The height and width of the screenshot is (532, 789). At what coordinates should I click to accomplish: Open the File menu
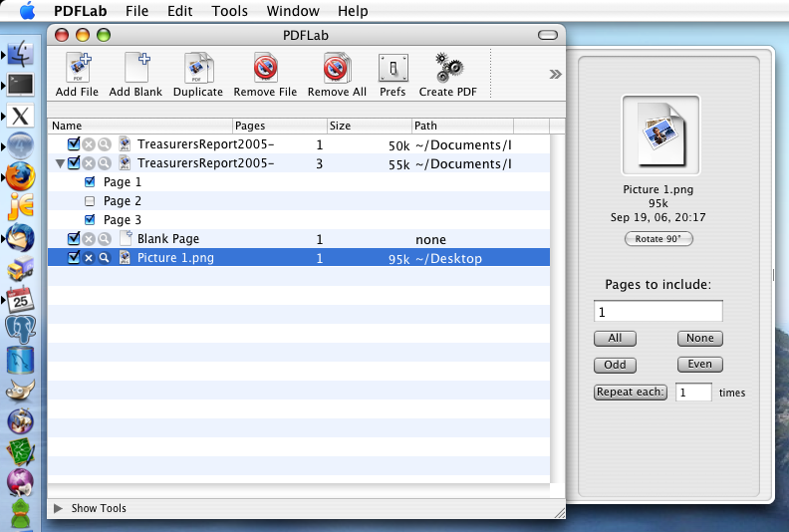[x=136, y=11]
